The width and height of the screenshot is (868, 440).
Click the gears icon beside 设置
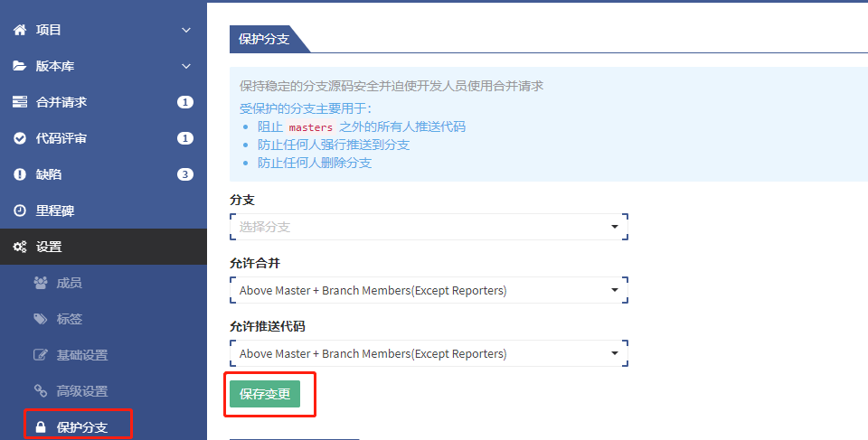point(20,247)
